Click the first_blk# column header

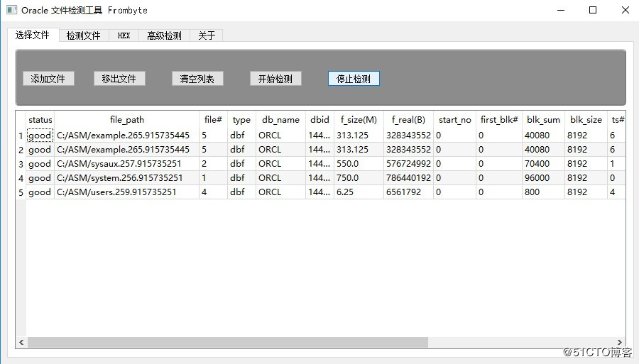pos(499,120)
